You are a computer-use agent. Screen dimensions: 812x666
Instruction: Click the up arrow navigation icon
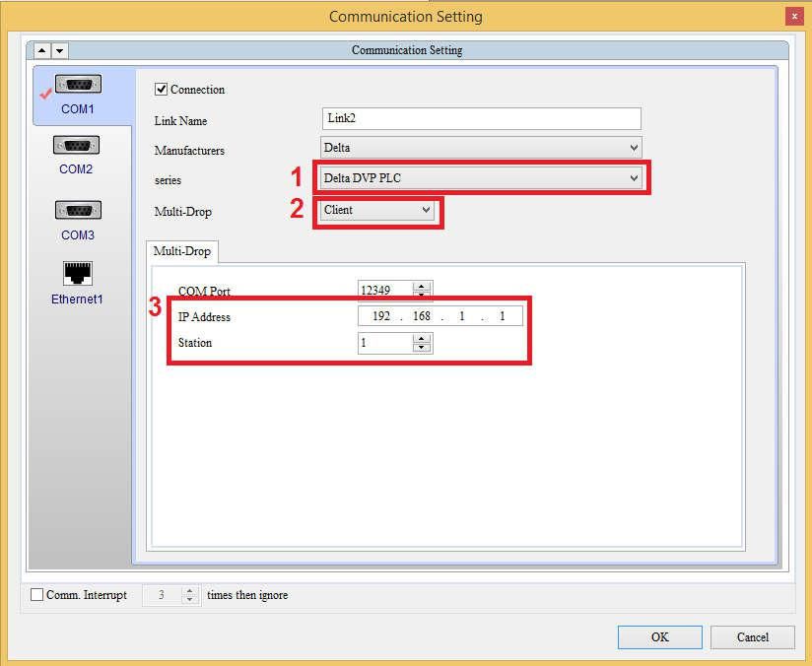(40, 50)
